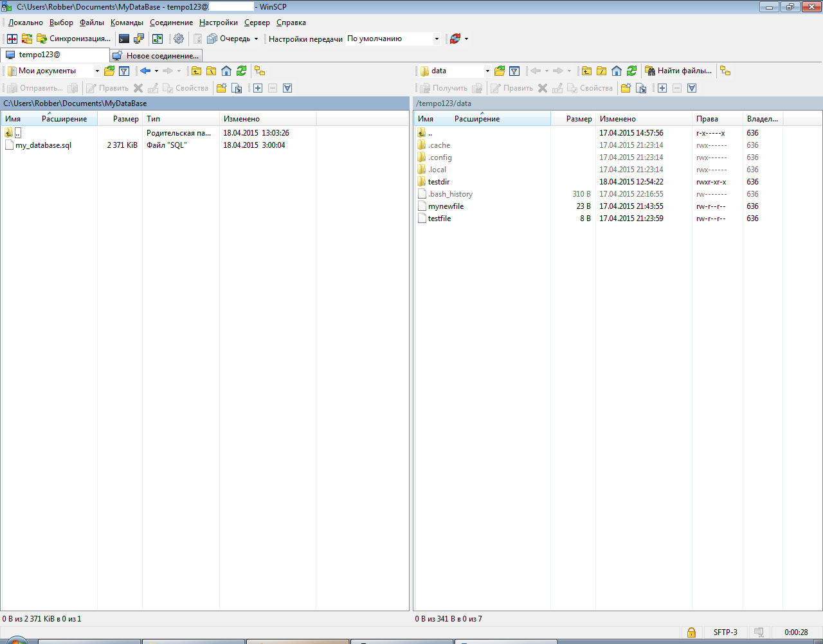Open the preferences gear icon

[179, 39]
